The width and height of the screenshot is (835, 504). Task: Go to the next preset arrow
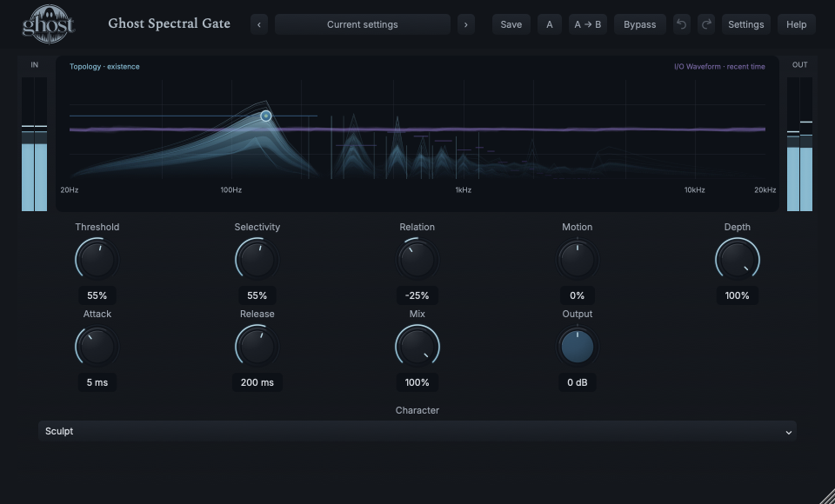tap(466, 24)
